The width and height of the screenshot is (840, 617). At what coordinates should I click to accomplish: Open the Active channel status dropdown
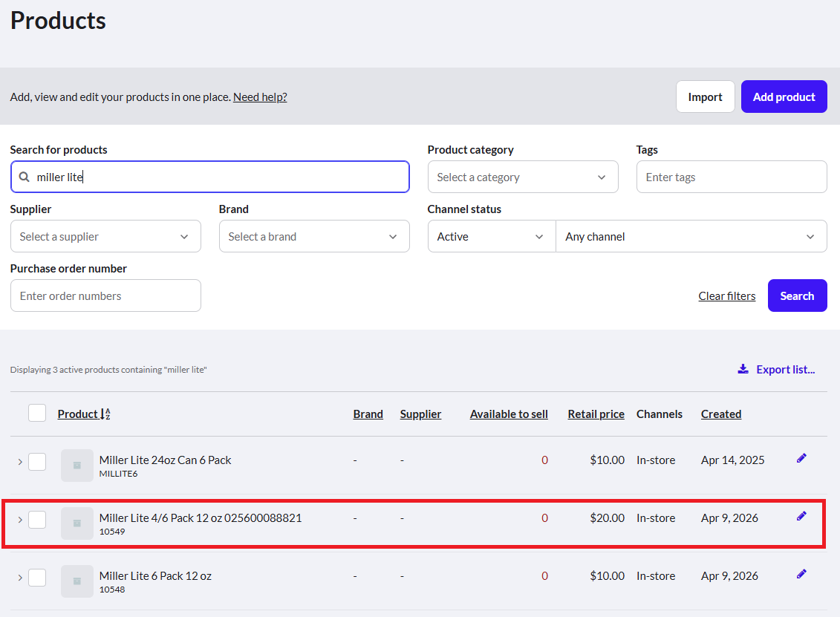(492, 236)
